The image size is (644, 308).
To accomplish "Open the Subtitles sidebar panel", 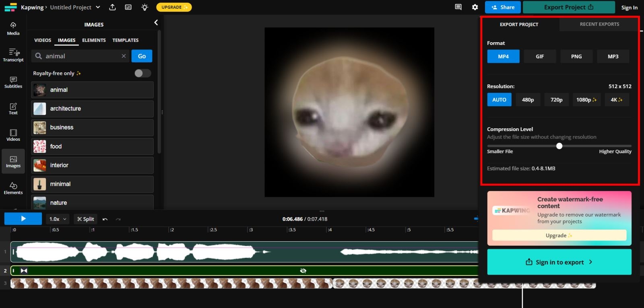I will click(13, 82).
